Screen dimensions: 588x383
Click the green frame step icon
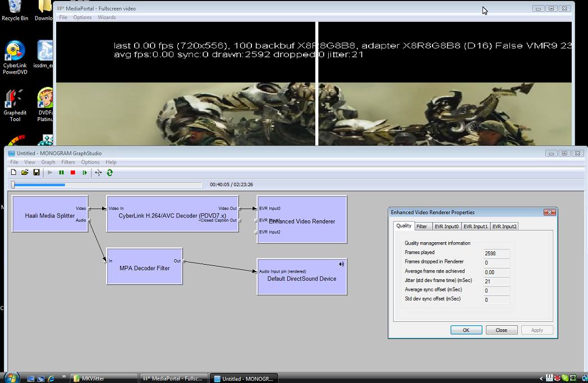coord(85,172)
